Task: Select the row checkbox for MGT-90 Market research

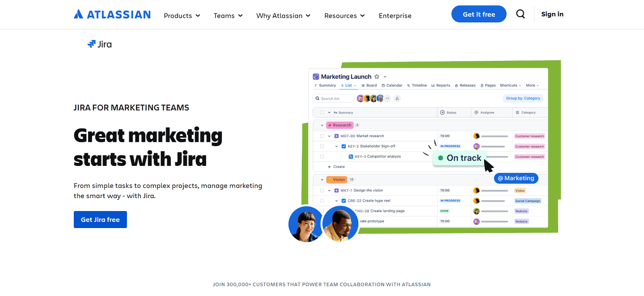Action: [322, 136]
